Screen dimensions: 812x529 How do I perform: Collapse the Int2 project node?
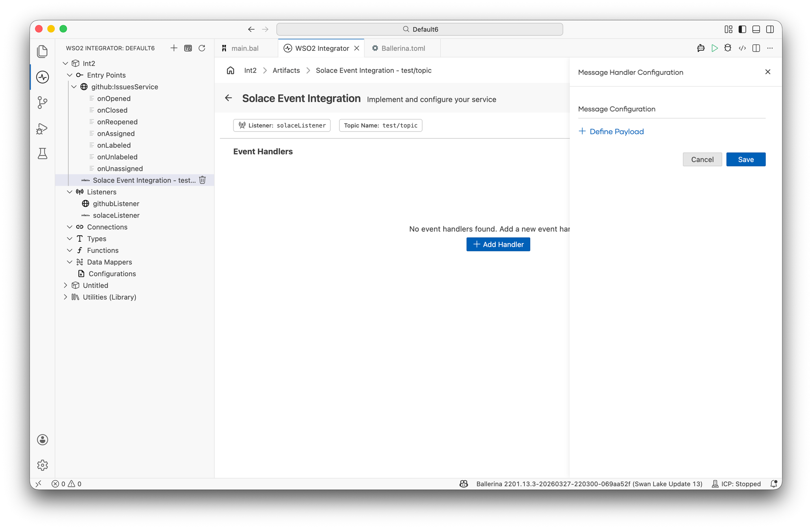click(65, 63)
